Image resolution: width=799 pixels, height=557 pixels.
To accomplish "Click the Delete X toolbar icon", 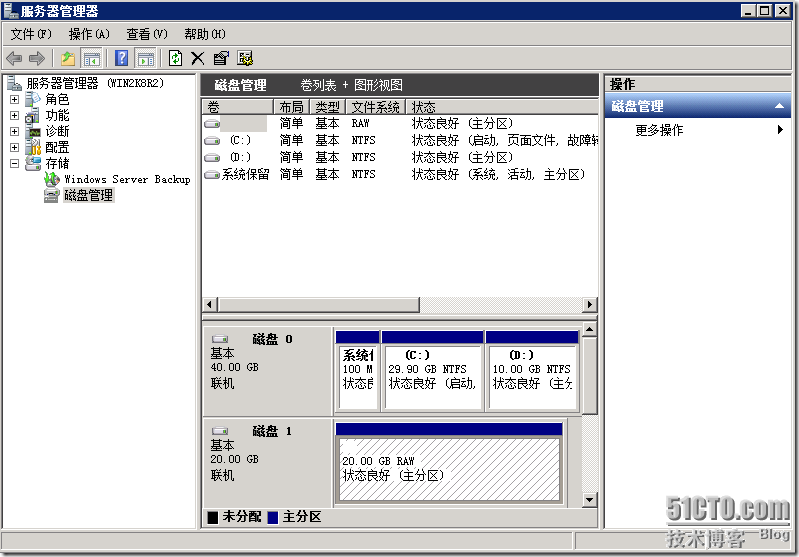I will [198, 59].
